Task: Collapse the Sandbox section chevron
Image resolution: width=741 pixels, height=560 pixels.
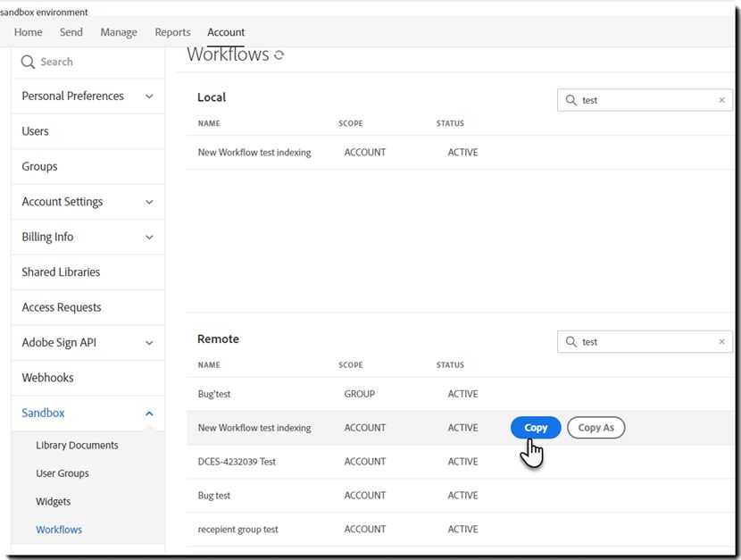Action: pyautogui.click(x=149, y=414)
